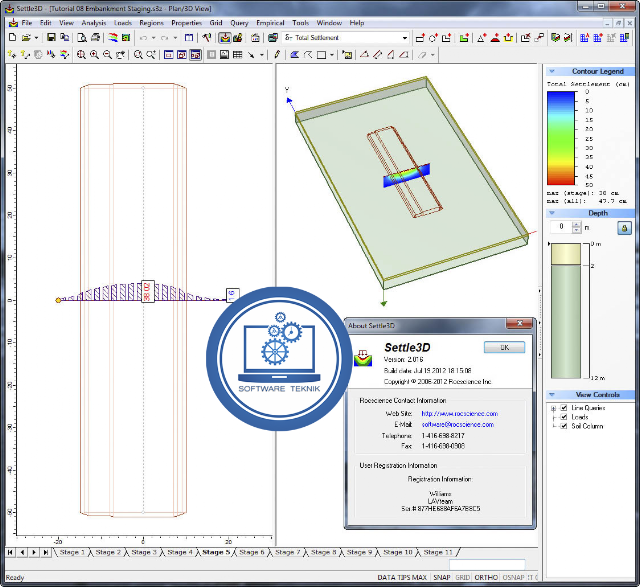Open the File menu
This screenshot has height=587, width=640.
pyautogui.click(x=27, y=23)
